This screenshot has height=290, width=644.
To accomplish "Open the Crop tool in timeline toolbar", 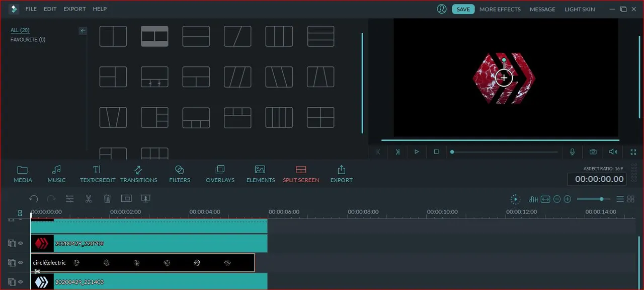I will point(126,199).
